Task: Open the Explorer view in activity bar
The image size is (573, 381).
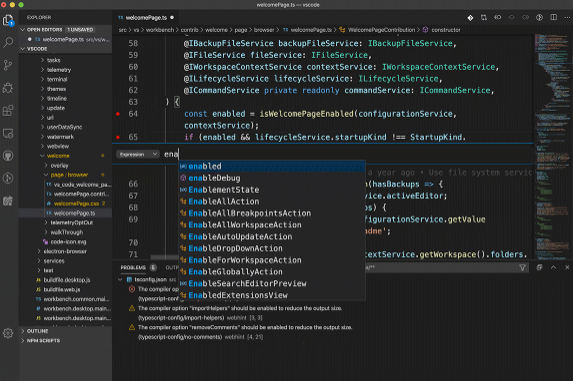Action: tap(8, 20)
